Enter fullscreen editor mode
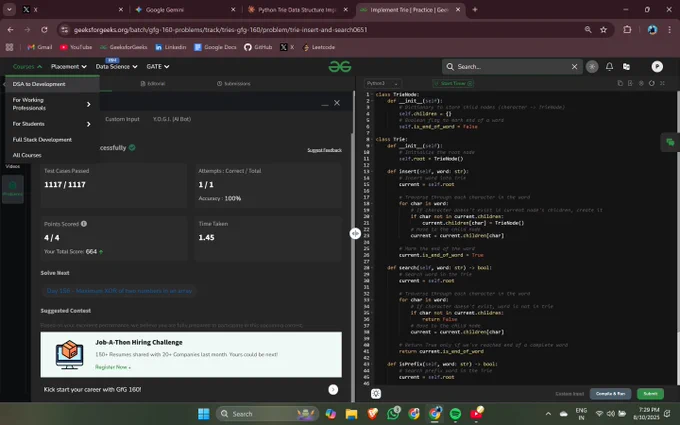Image resolution: width=680 pixels, height=425 pixels. click(x=662, y=83)
